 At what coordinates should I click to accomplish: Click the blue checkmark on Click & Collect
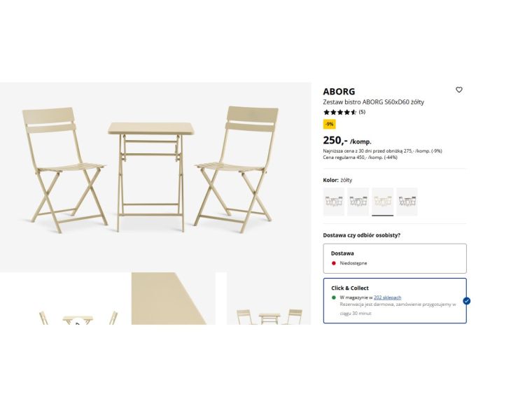[466, 301]
